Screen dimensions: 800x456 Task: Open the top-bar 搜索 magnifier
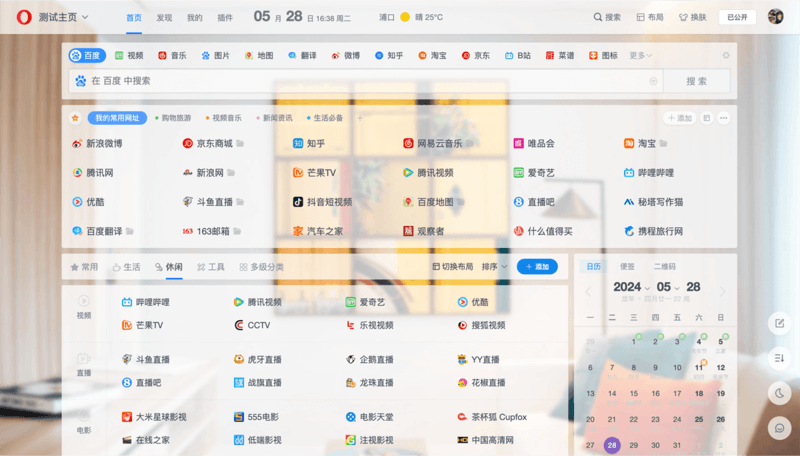[607, 17]
